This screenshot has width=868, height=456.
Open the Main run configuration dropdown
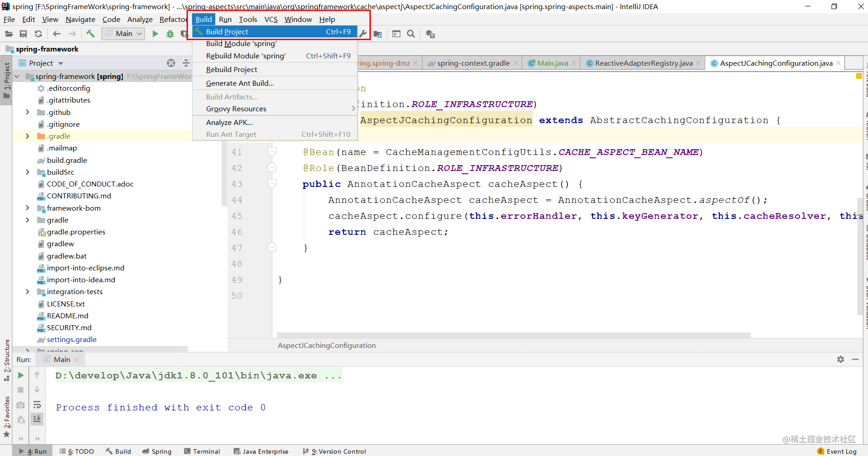[123, 34]
